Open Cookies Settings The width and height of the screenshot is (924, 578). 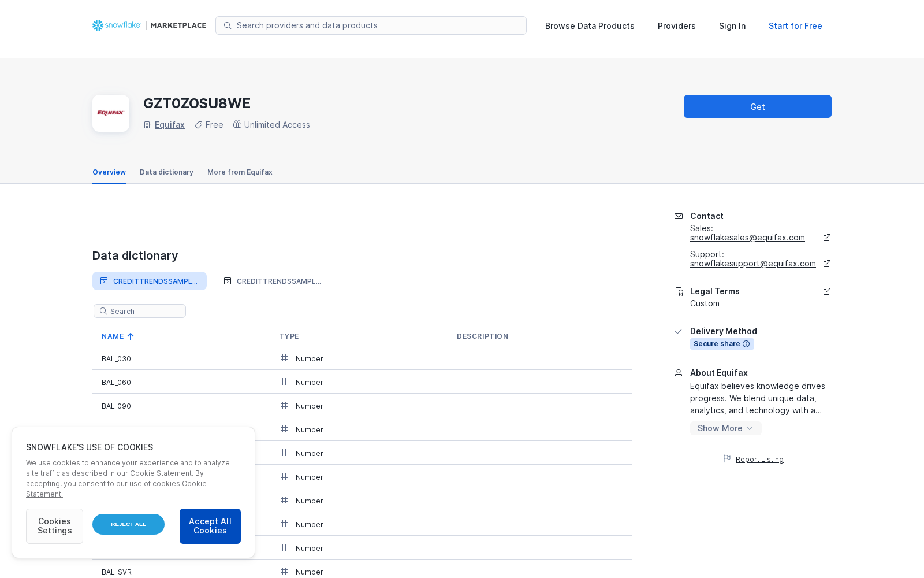(x=54, y=526)
